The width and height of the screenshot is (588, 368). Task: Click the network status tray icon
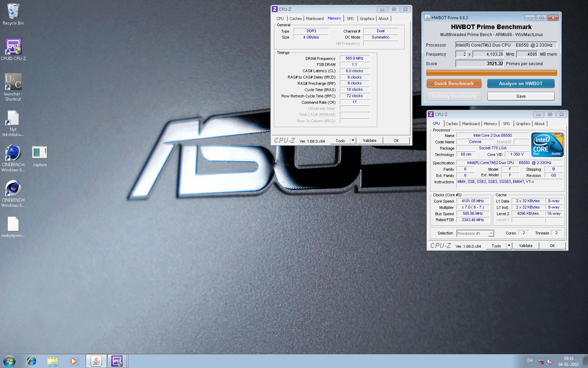541,361
